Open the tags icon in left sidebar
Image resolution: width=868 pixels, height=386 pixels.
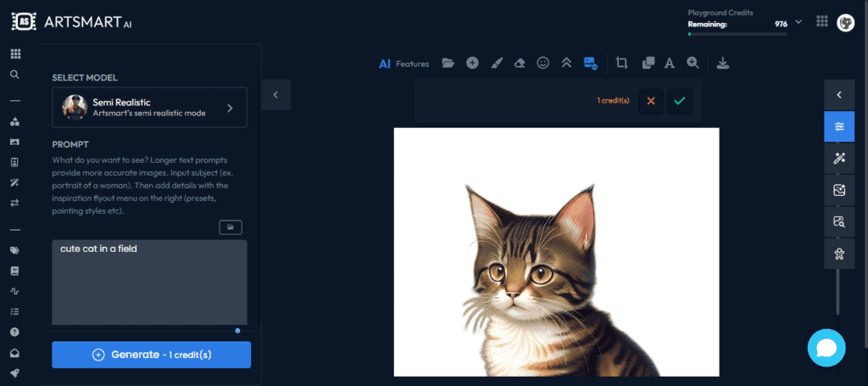click(x=15, y=250)
